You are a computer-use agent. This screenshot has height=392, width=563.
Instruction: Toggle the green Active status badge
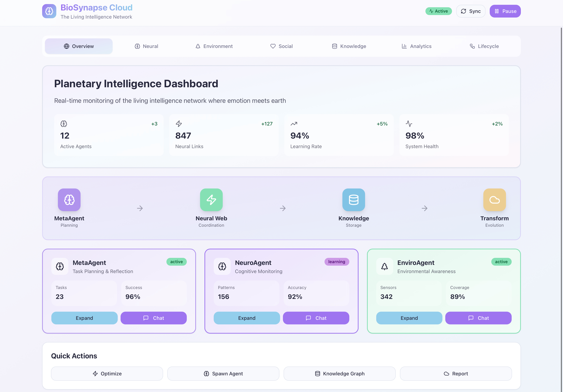[438, 11]
